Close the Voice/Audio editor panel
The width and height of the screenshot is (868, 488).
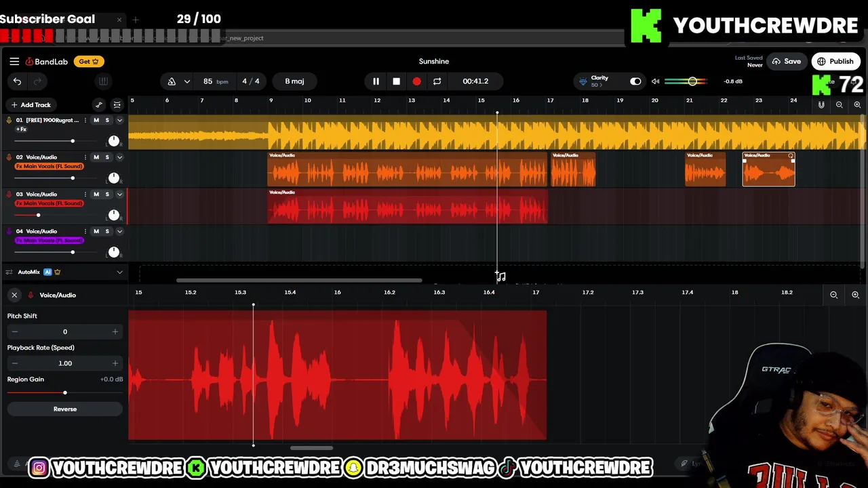point(14,296)
